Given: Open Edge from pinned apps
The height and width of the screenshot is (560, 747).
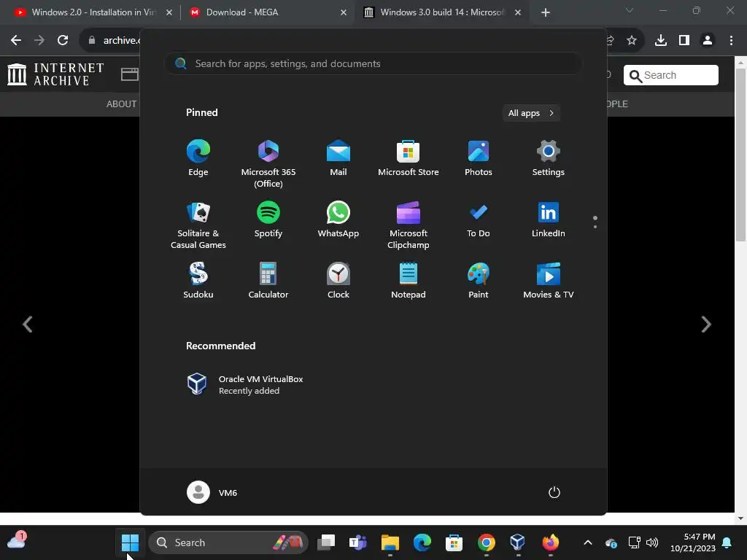Looking at the screenshot, I should (198, 158).
